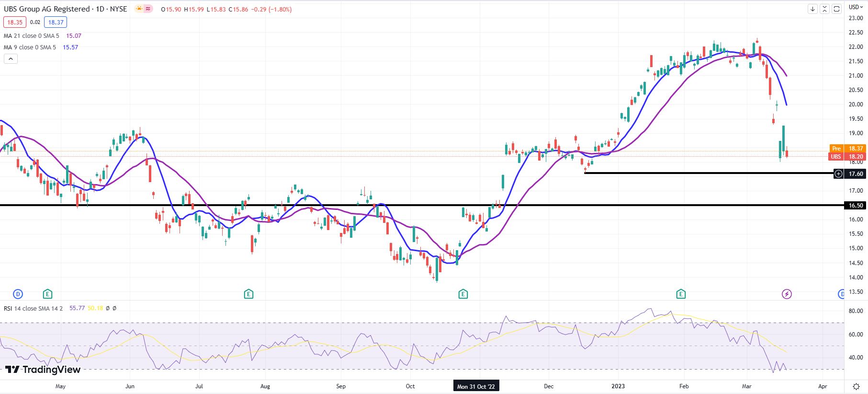Click the Mar label on the time axis
The image size is (868, 394).
[747, 386]
